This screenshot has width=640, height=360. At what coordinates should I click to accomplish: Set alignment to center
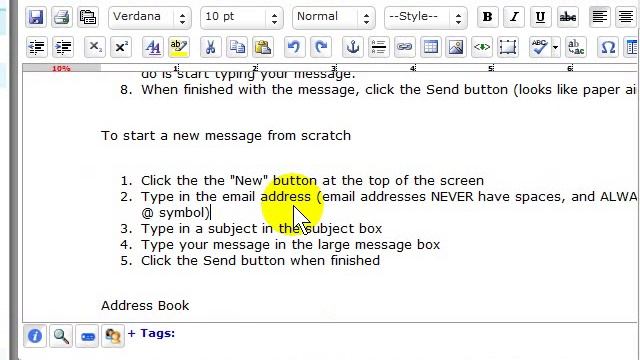(x=626, y=17)
